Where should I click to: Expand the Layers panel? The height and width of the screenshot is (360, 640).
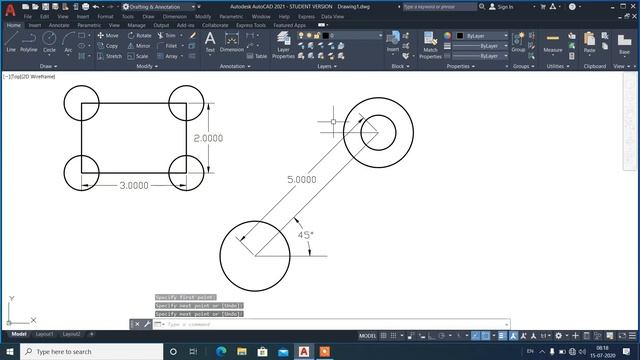[x=327, y=66]
